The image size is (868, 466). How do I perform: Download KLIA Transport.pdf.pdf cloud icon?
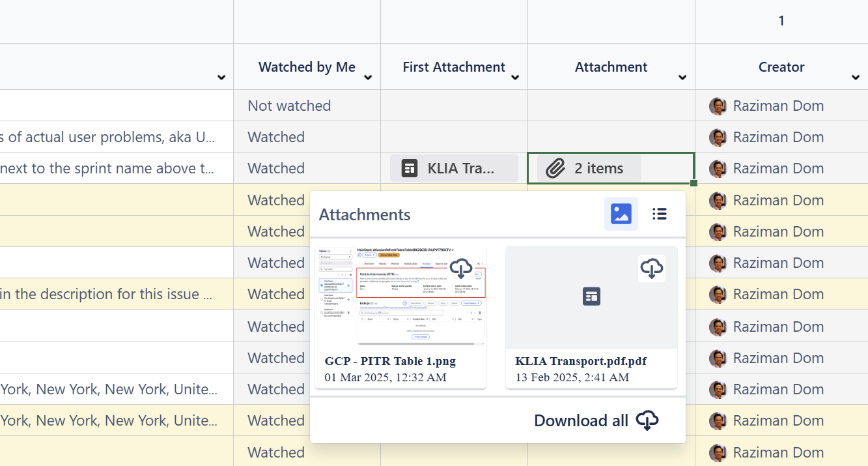click(652, 268)
